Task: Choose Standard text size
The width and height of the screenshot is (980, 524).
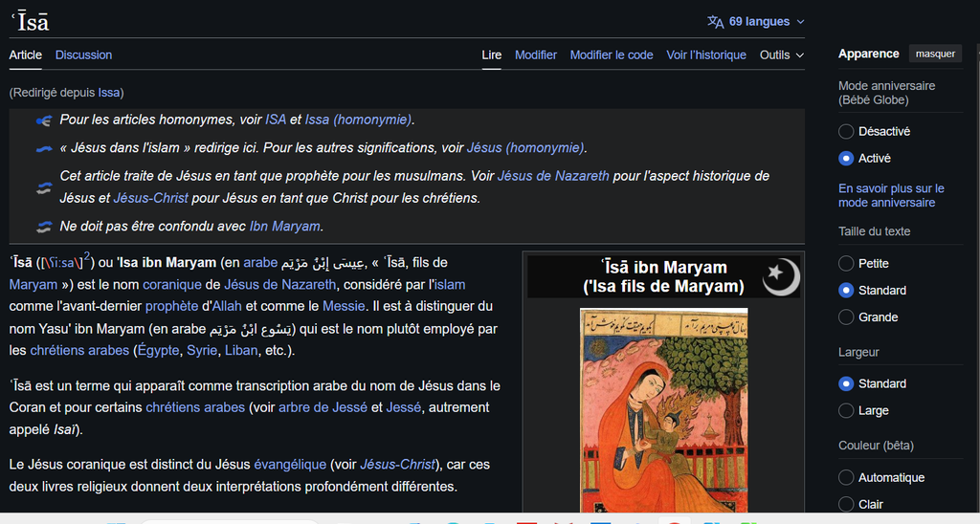Action: [846, 291]
